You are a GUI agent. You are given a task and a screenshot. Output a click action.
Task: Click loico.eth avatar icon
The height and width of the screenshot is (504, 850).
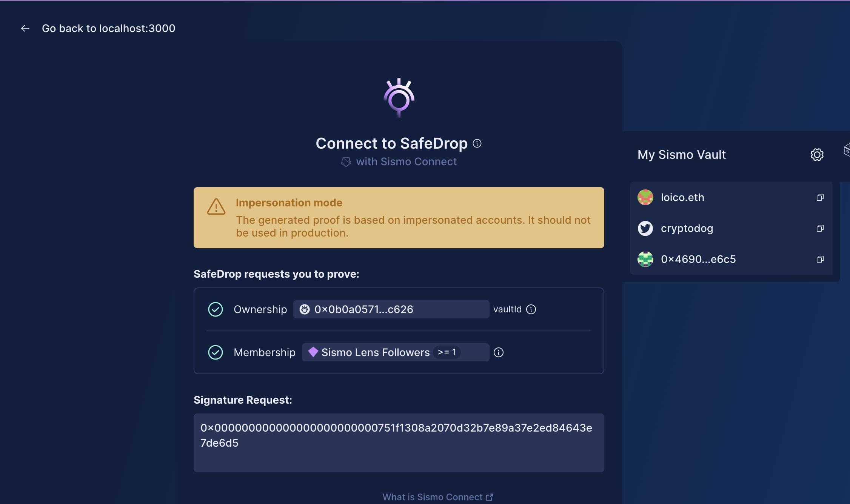[645, 197]
